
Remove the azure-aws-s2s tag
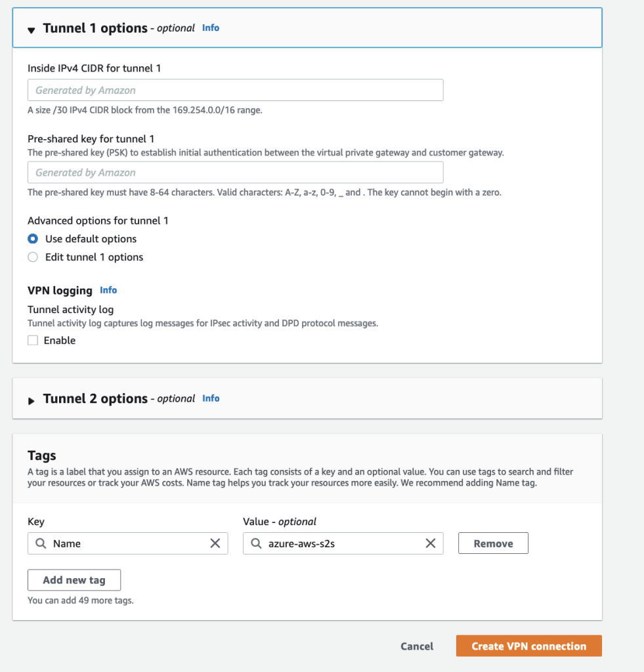click(492, 543)
